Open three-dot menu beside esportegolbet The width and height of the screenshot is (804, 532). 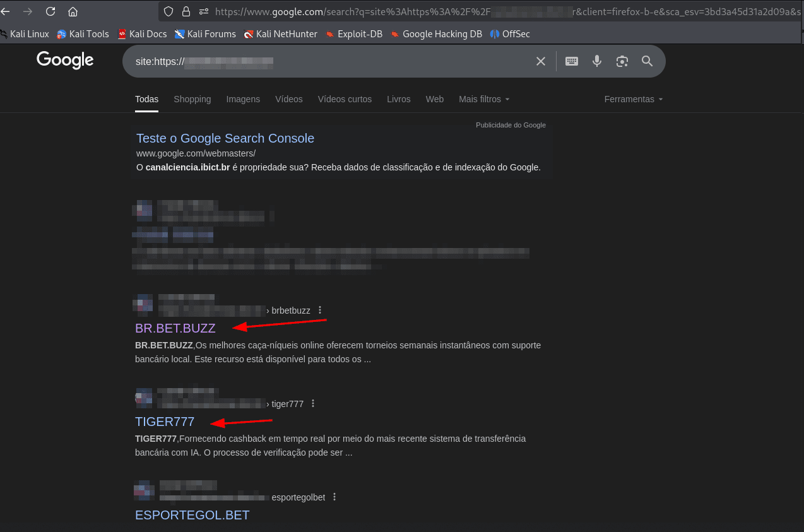(334, 497)
